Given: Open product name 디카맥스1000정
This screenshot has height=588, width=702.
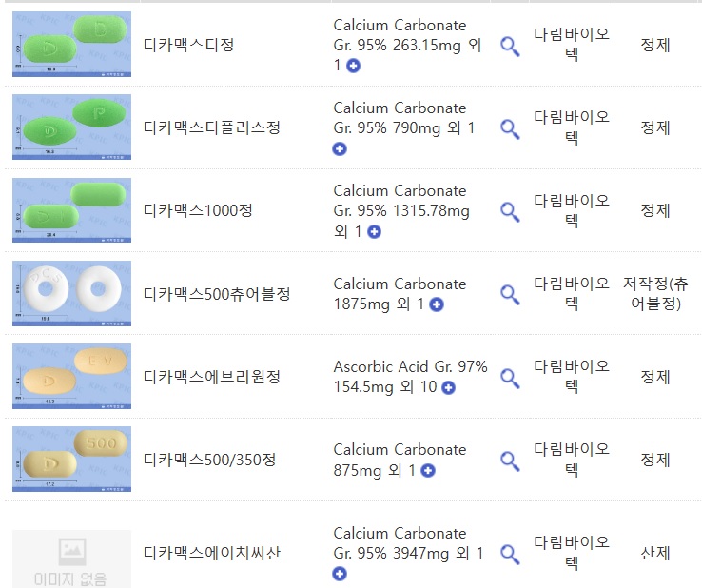Looking at the screenshot, I should (198, 210).
